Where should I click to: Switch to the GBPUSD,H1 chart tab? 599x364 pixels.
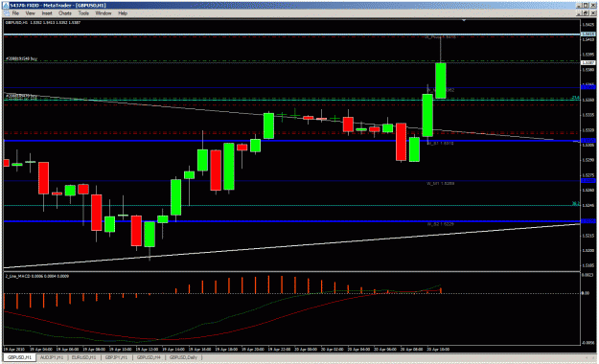[19, 357]
